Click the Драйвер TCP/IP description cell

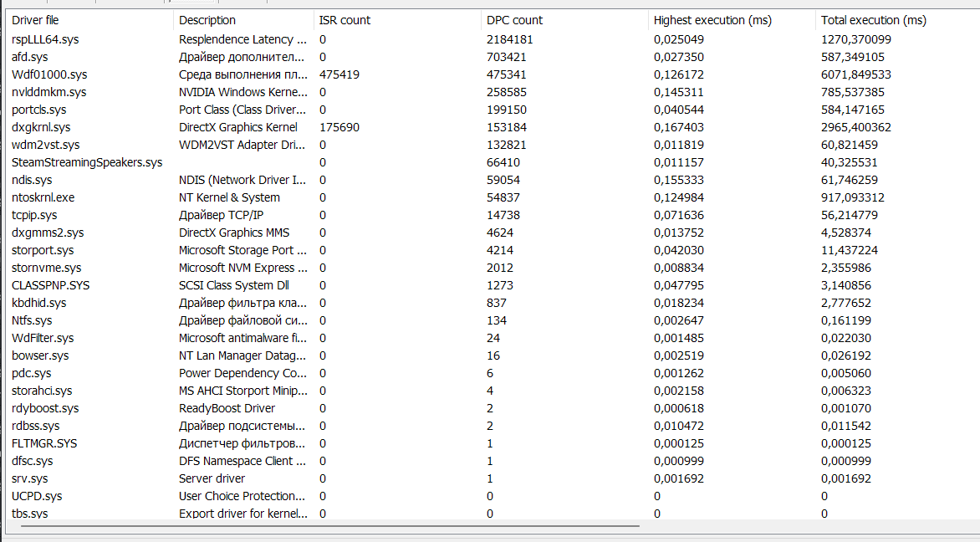[222, 214]
